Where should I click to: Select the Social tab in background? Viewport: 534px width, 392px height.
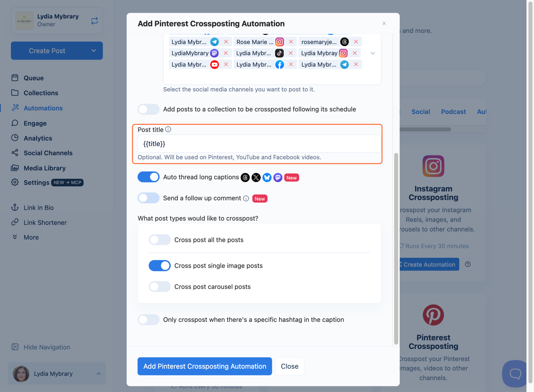tap(421, 112)
